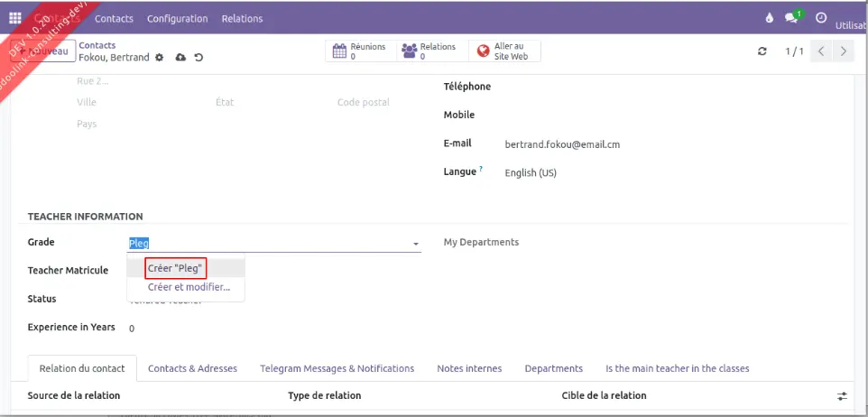
Task: Go to the next record arrow
Action: point(844,51)
